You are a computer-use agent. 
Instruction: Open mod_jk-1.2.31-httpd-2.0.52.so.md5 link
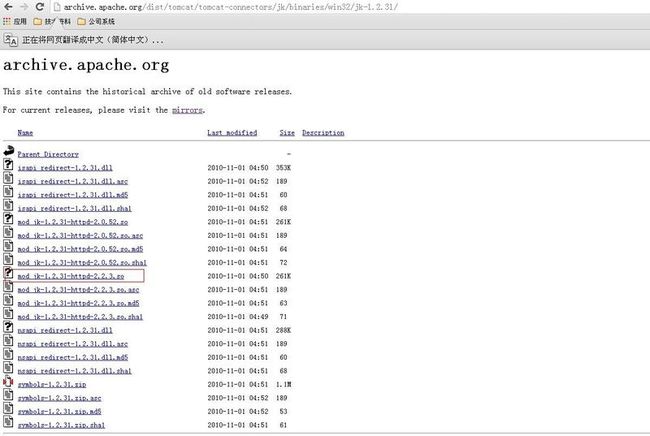pos(80,249)
